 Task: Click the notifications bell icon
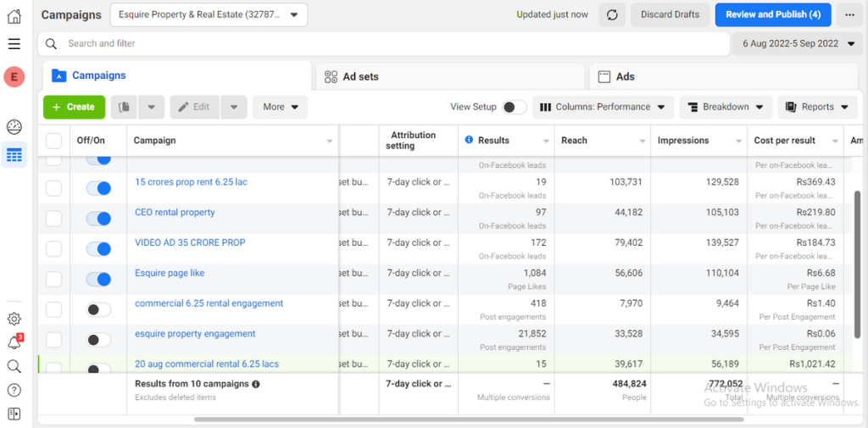14,342
